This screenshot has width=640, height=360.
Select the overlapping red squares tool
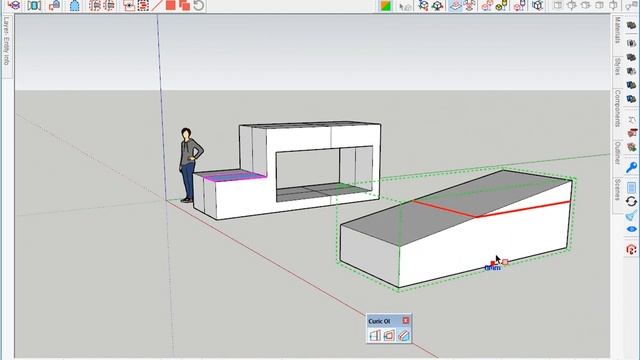(184, 5)
